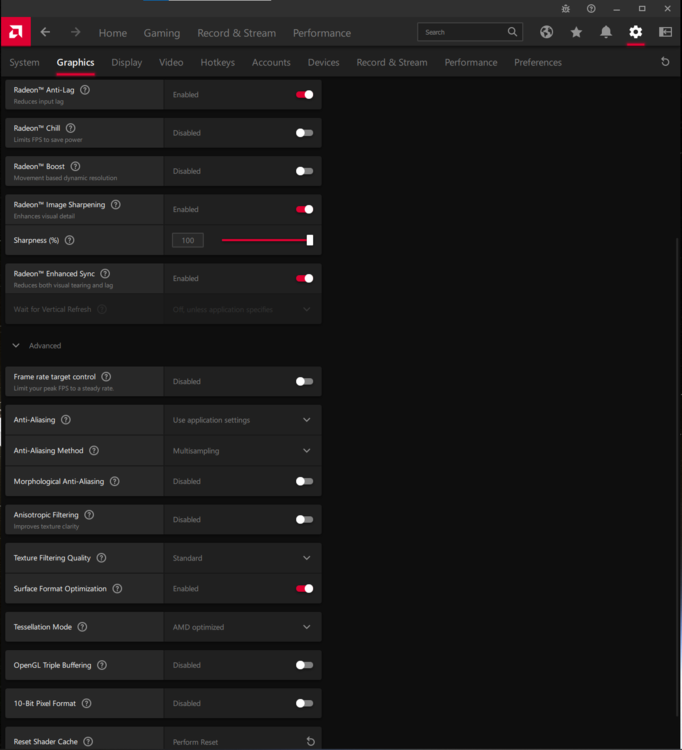
Task: Show help for Radeon Boost
Action: pos(76,166)
